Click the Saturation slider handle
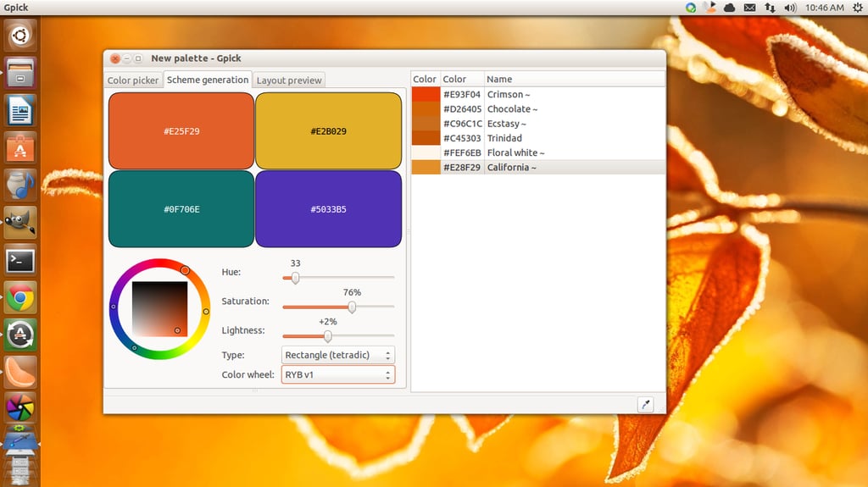868x487 pixels. pyautogui.click(x=352, y=307)
